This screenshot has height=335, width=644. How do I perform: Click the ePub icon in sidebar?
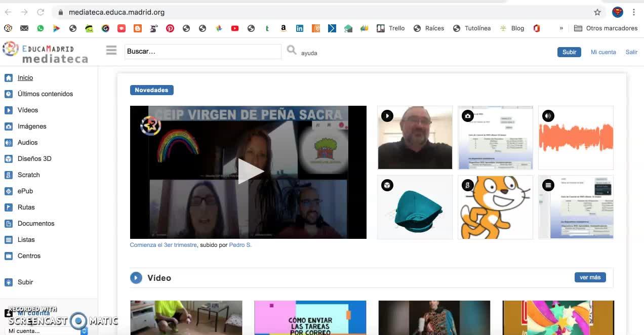[8, 191]
